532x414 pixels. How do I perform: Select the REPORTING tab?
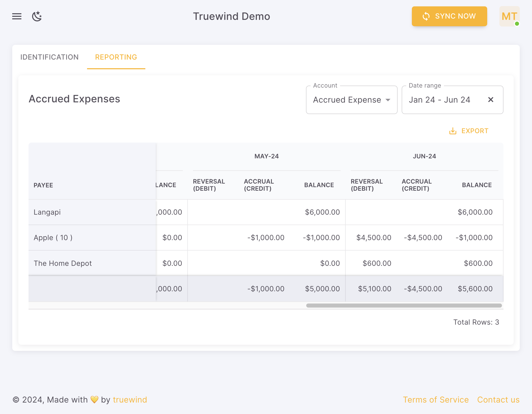[116, 57]
